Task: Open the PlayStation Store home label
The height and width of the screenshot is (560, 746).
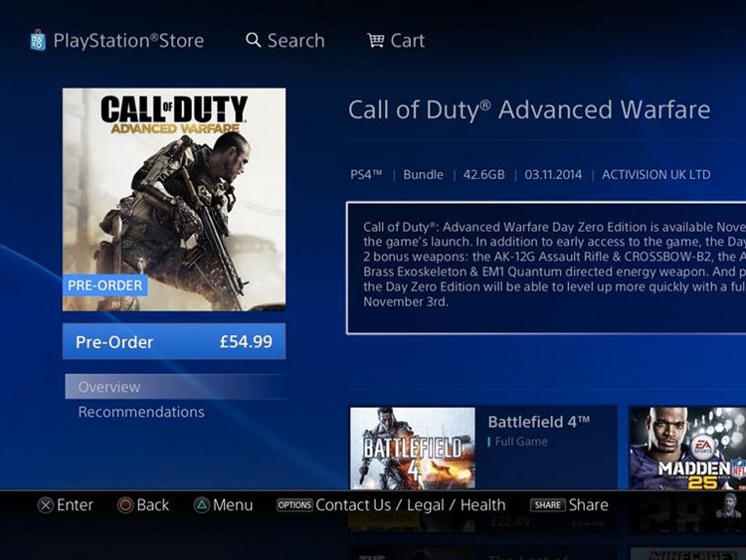Action: 128,41
